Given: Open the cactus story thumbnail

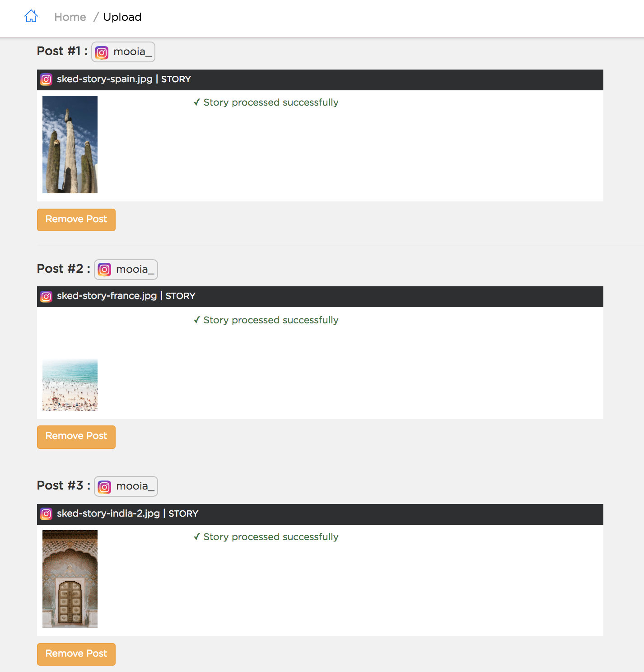Looking at the screenshot, I should pos(70,145).
